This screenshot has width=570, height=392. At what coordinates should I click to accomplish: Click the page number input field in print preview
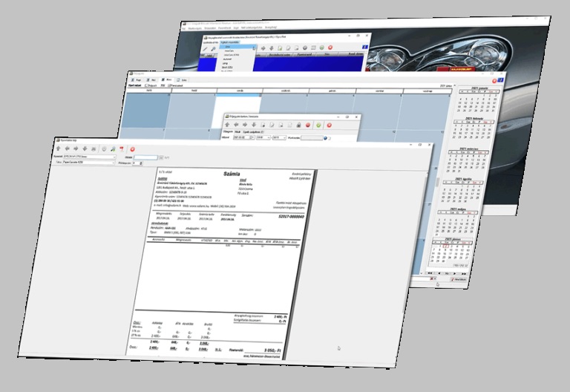(145, 157)
